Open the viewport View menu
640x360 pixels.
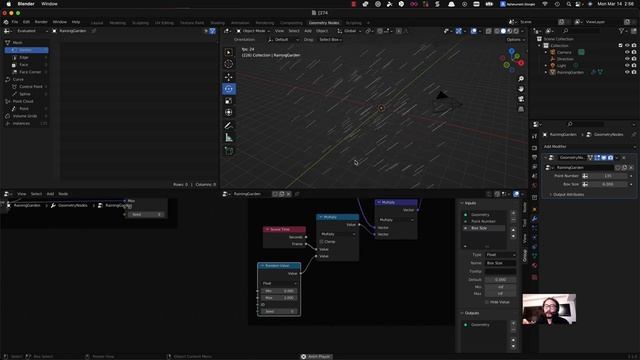click(x=280, y=31)
